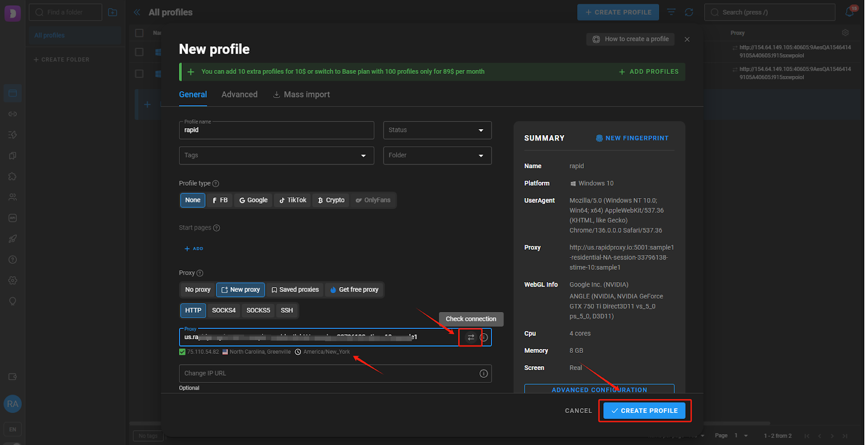Open the Mass import tab
The width and height of the screenshot is (868, 445).
[x=301, y=94]
